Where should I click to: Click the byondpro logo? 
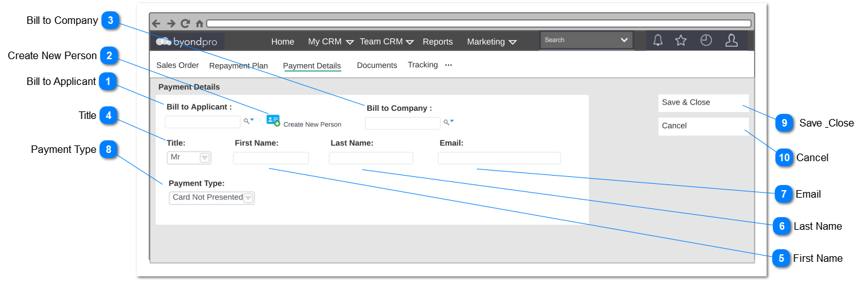187,42
